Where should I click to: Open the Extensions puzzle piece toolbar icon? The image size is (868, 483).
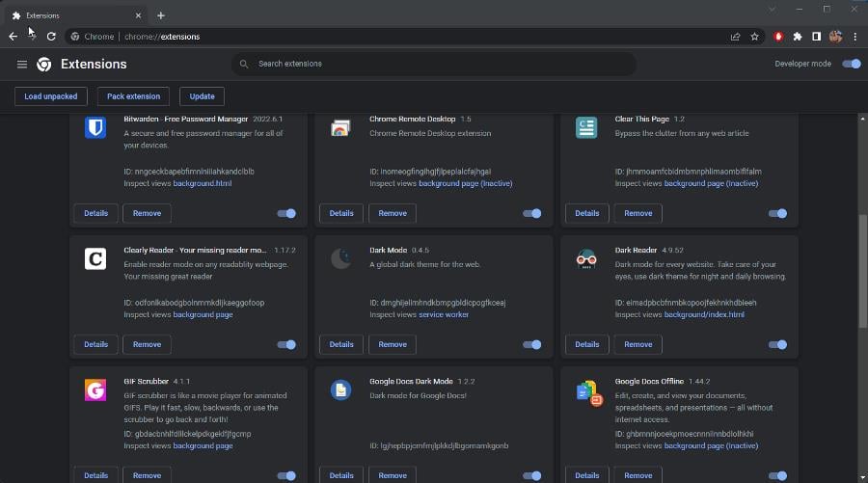(x=798, y=37)
